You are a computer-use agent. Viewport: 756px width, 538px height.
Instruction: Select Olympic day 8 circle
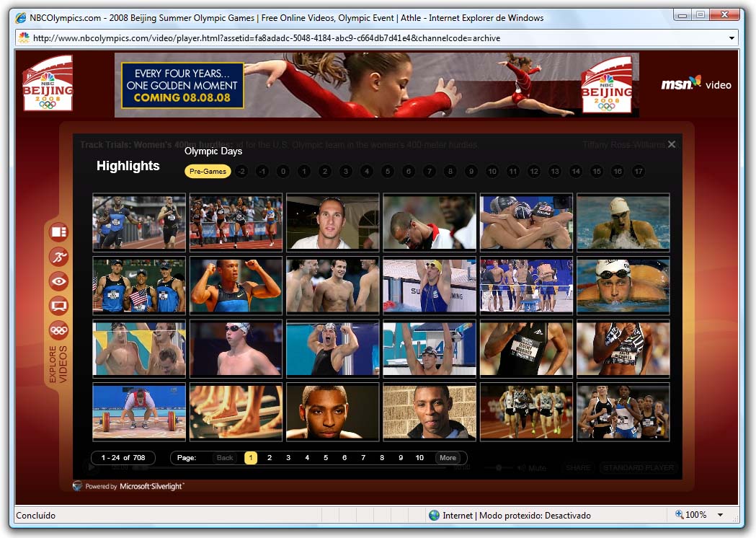pos(450,172)
